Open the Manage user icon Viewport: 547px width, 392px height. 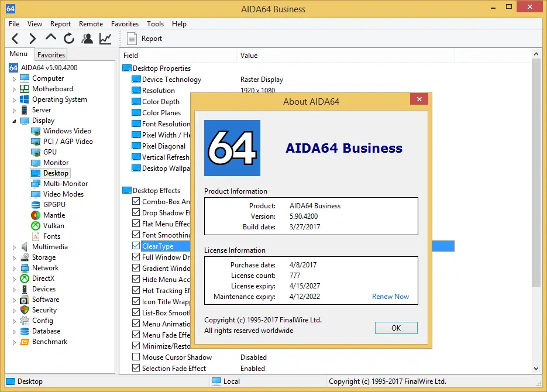click(87, 39)
